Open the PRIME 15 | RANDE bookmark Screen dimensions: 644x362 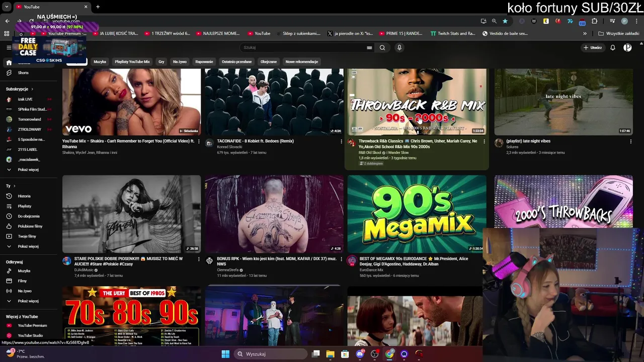(x=400, y=34)
